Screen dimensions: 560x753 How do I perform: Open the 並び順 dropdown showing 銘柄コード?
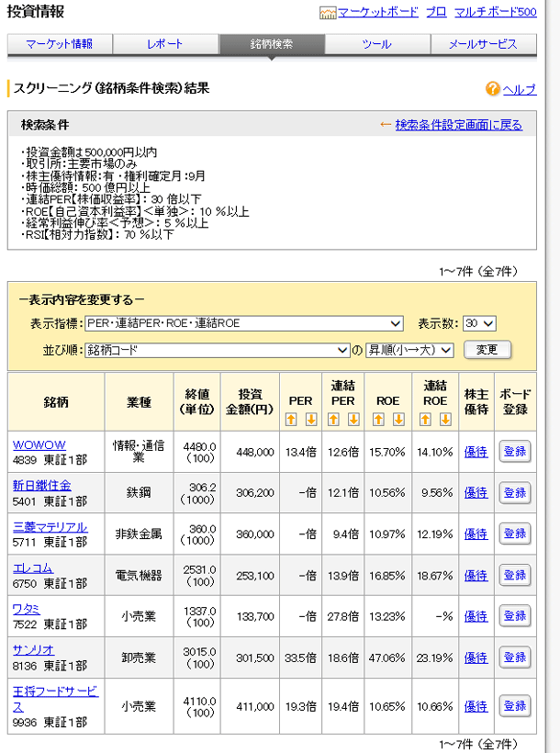click(217, 350)
